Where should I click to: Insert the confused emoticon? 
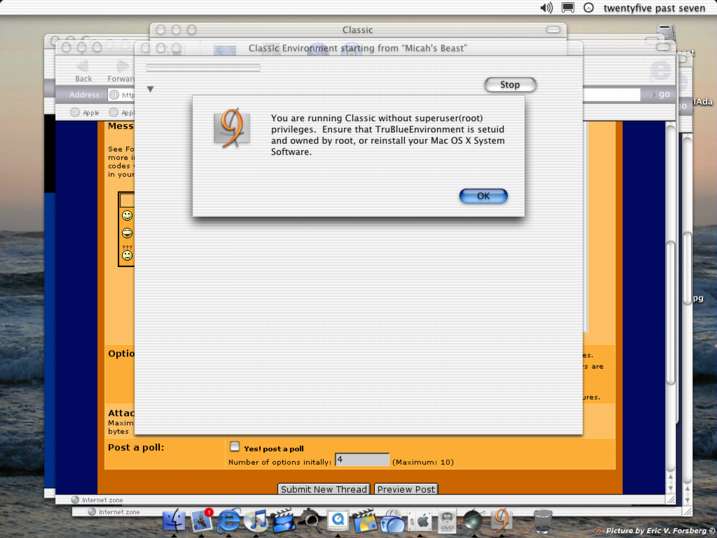128,254
